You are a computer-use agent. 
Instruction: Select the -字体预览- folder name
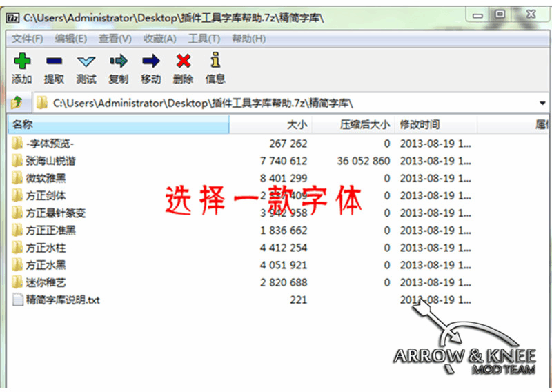pos(50,144)
